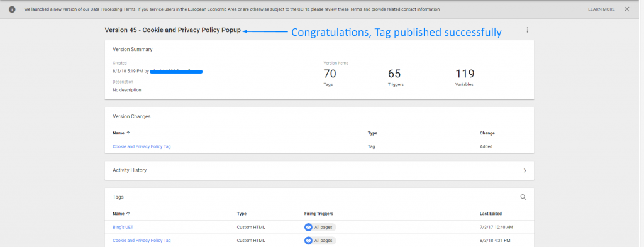Click the info icon in notification banner
This screenshot has width=644, height=247.
[x=12, y=9]
